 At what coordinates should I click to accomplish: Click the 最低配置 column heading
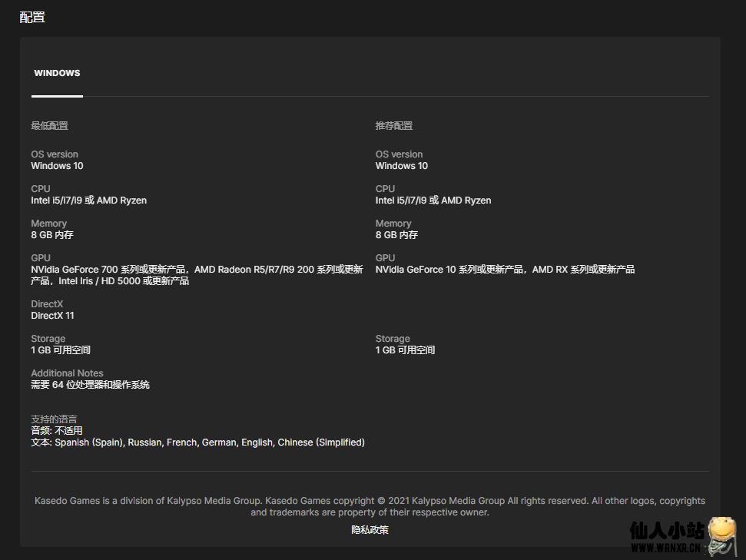[x=49, y=126]
